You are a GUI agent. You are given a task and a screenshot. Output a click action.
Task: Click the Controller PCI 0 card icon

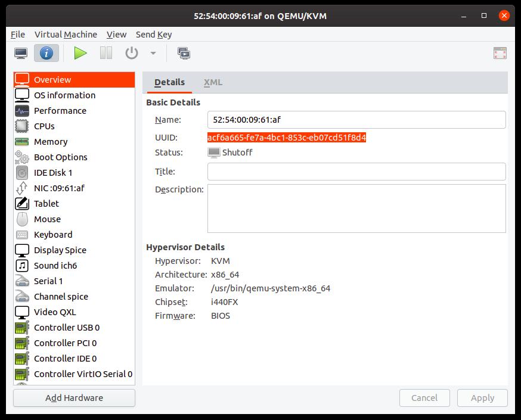click(22, 343)
